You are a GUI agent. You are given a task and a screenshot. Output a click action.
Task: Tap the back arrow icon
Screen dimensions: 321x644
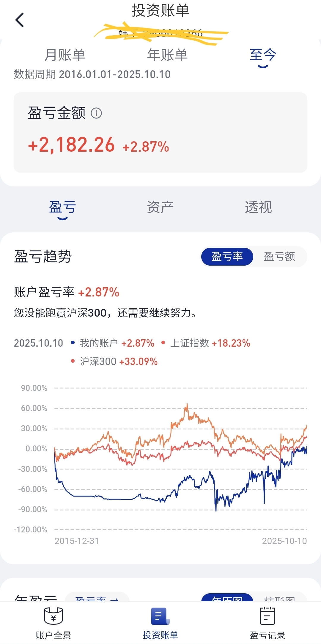(x=20, y=20)
